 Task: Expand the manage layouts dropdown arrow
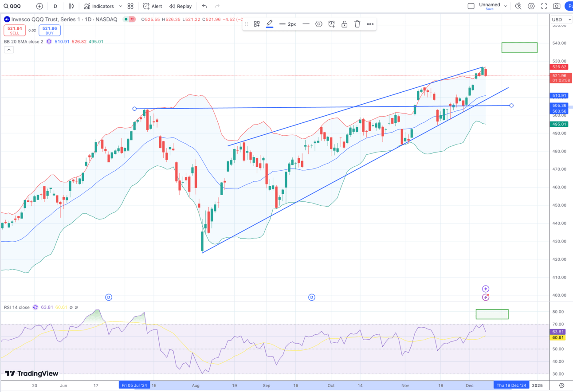[506, 6]
